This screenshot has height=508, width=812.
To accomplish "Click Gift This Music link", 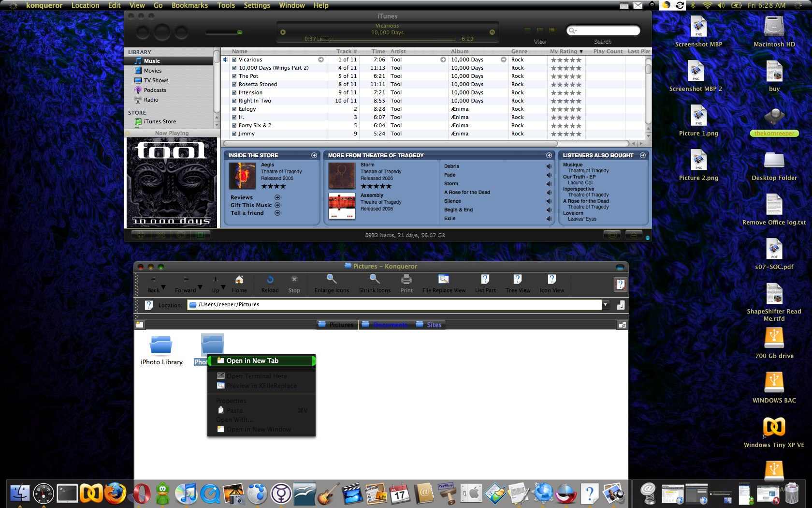I will 251,205.
